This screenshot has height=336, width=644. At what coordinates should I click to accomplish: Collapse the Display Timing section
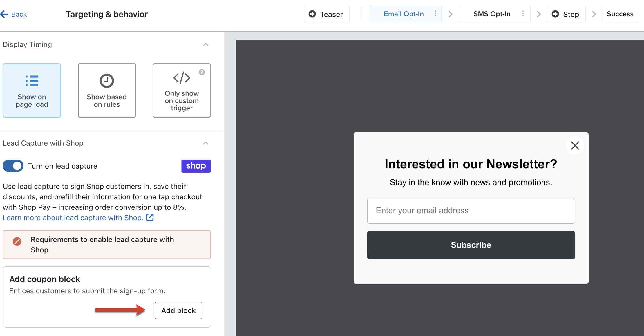pyautogui.click(x=206, y=44)
